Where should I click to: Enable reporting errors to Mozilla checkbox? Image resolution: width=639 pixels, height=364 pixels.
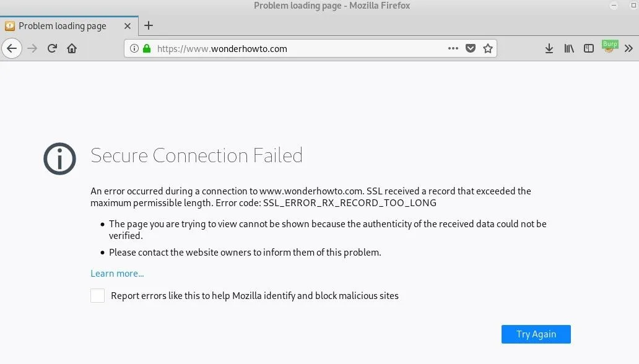pyautogui.click(x=97, y=295)
